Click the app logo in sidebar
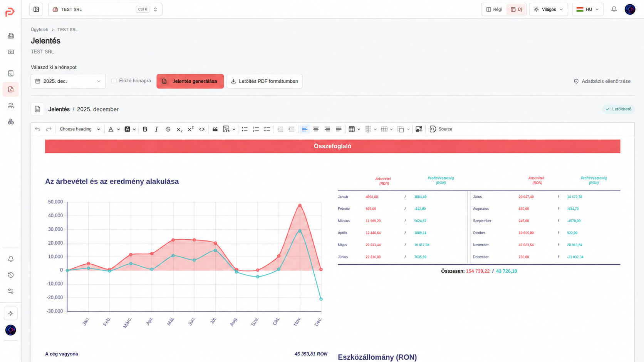 10,12
